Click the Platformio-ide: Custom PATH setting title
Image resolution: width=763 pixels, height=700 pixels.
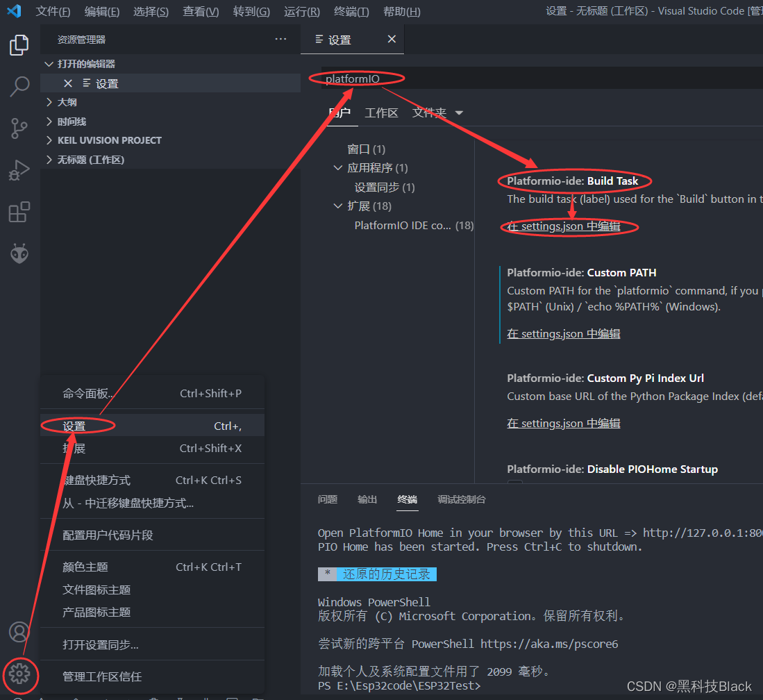582,273
